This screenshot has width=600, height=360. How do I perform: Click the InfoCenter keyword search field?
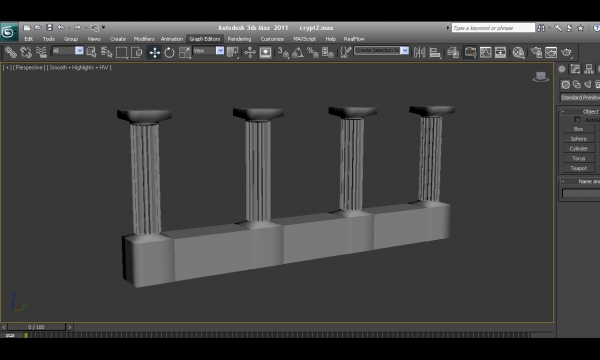493,28
